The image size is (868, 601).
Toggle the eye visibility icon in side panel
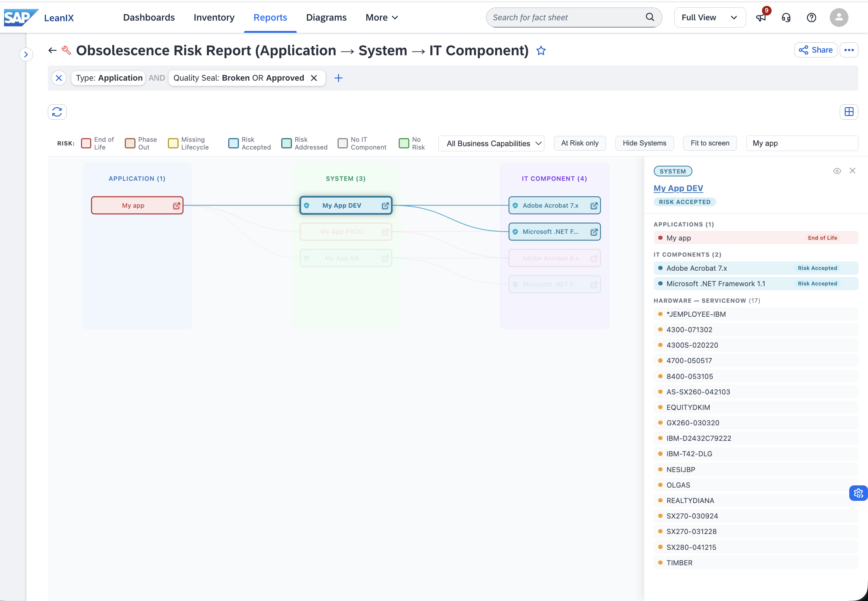tap(837, 171)
